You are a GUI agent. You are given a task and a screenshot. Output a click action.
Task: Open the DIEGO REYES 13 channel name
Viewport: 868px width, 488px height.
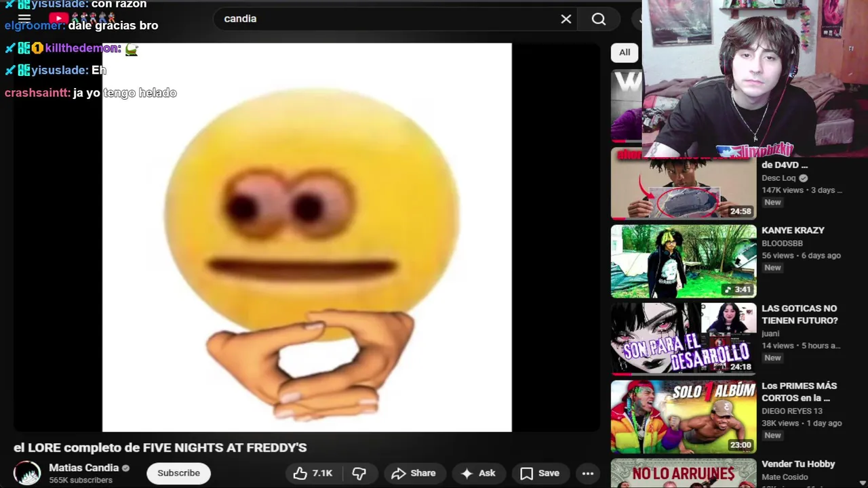pyautogui.click(x=792, y=411)
